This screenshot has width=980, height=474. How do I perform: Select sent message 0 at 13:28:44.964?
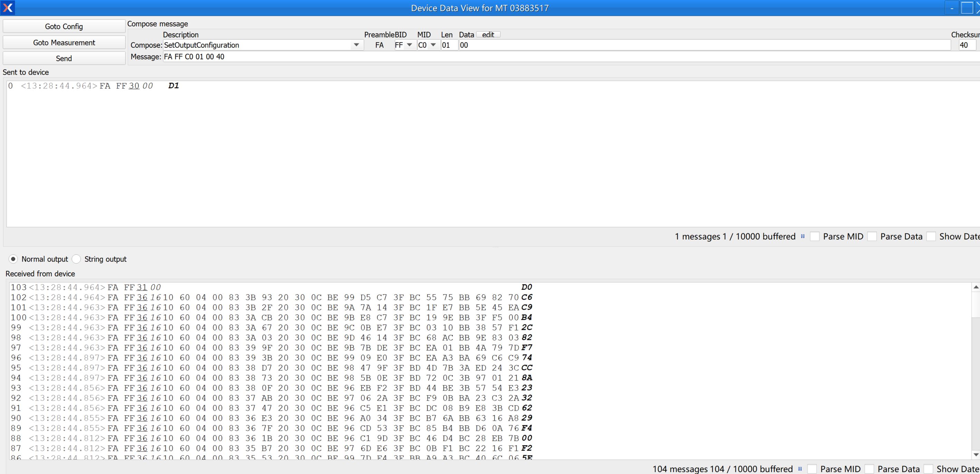94,86
